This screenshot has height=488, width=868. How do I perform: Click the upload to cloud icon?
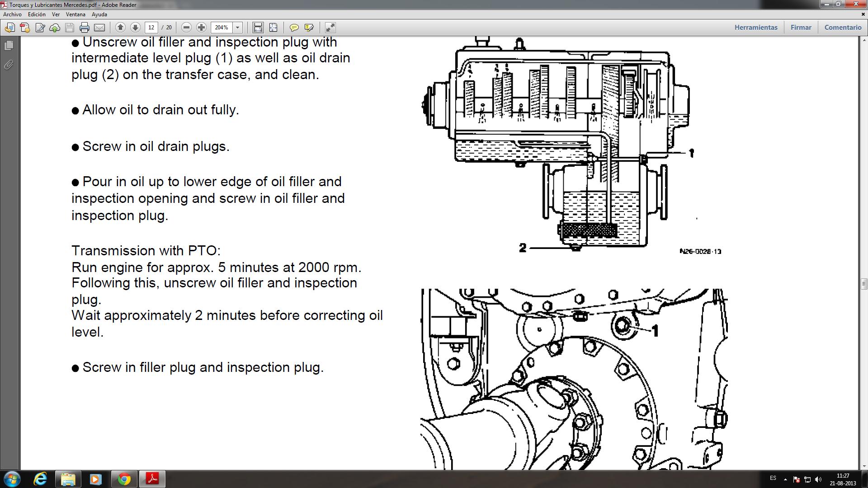55,28
